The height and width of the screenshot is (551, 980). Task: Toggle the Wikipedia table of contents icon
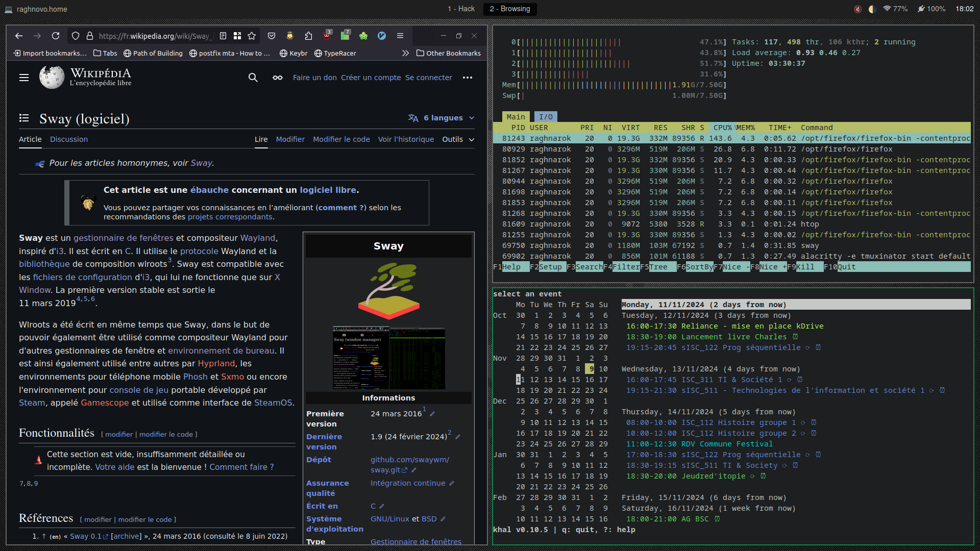[24, 118]
